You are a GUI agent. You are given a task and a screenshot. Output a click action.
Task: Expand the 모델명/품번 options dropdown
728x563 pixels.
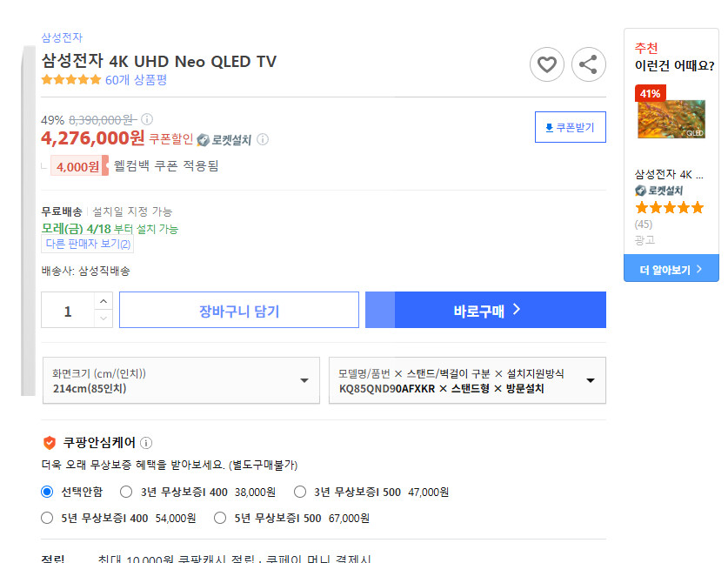(x=467, y=380)
